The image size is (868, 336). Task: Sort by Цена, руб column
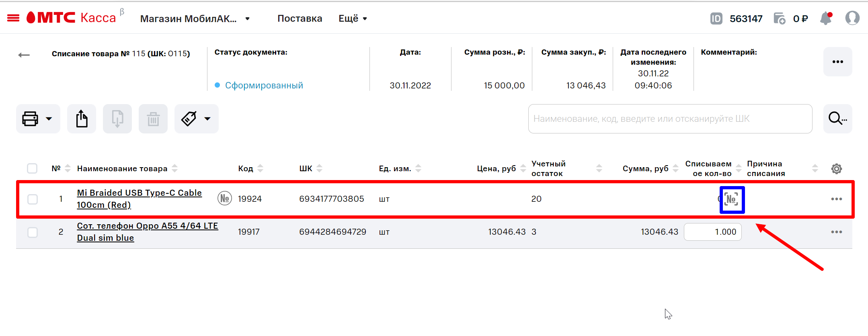coord(523,168)
